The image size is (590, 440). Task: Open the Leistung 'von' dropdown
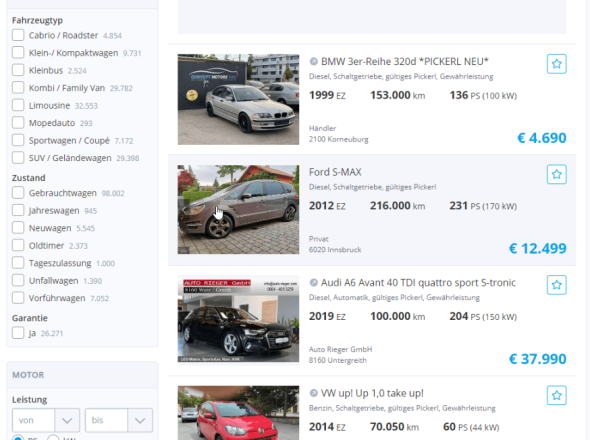[x=46, y=420]
